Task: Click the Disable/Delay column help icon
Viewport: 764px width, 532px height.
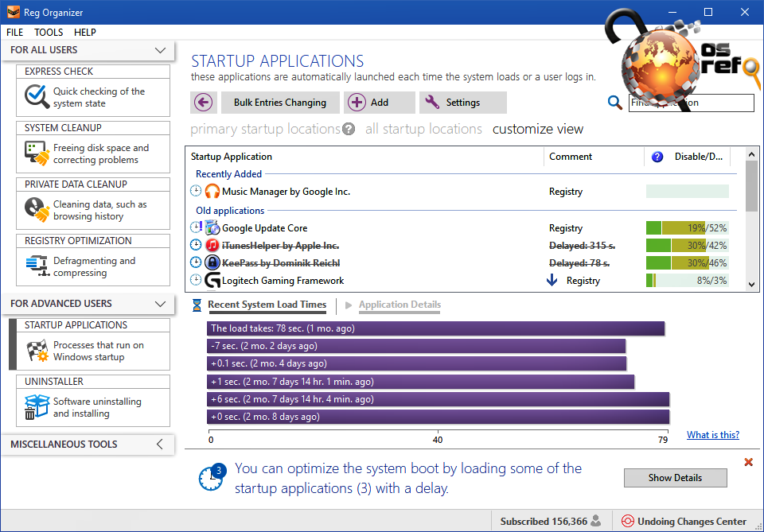Action: 657,157
